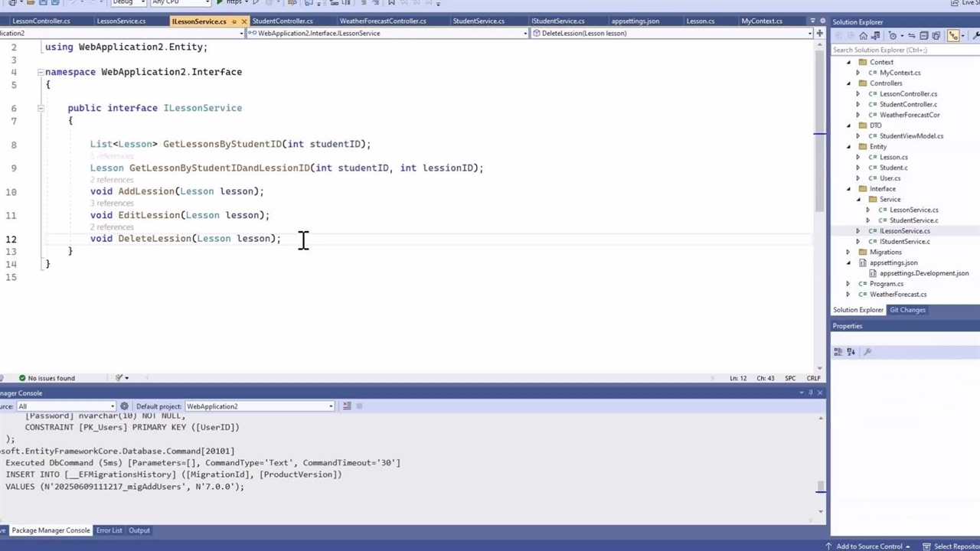
Task: Collapse the namespace code block in editor
Action: click(41, 72)
